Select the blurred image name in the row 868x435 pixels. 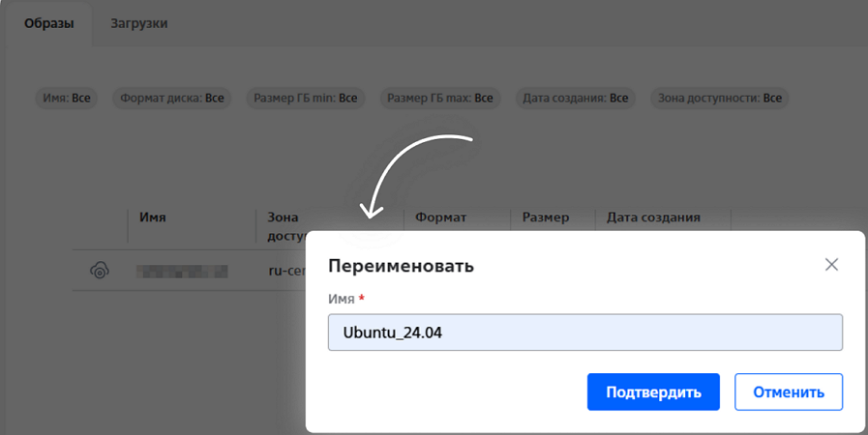181,272
